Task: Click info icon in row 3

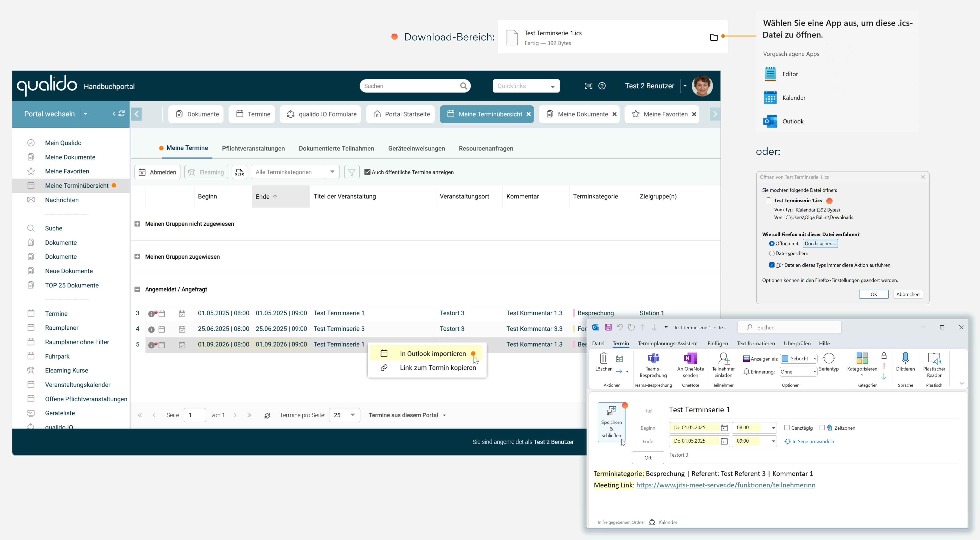Action: (151, 314)
